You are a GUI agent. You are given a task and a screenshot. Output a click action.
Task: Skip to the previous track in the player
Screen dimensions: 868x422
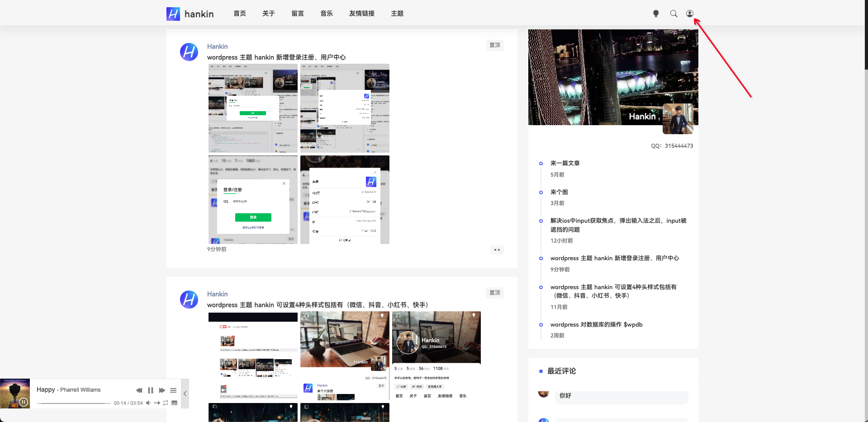point(139,390)
